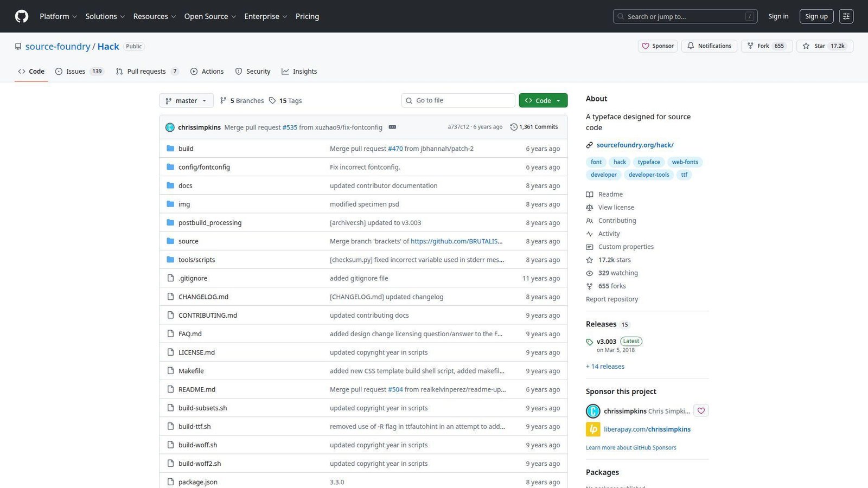Click the heart Sponsor button

tap(658, 46)
